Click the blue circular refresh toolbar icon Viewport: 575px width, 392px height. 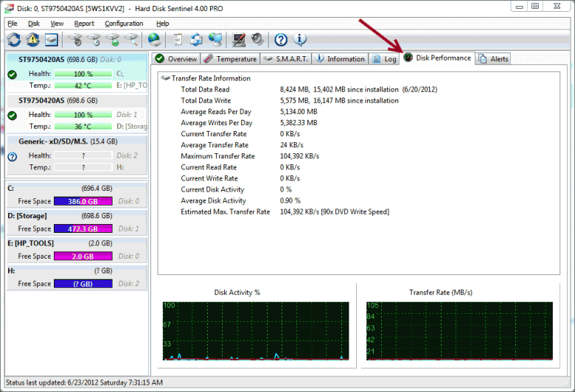[x=14, y=40]
